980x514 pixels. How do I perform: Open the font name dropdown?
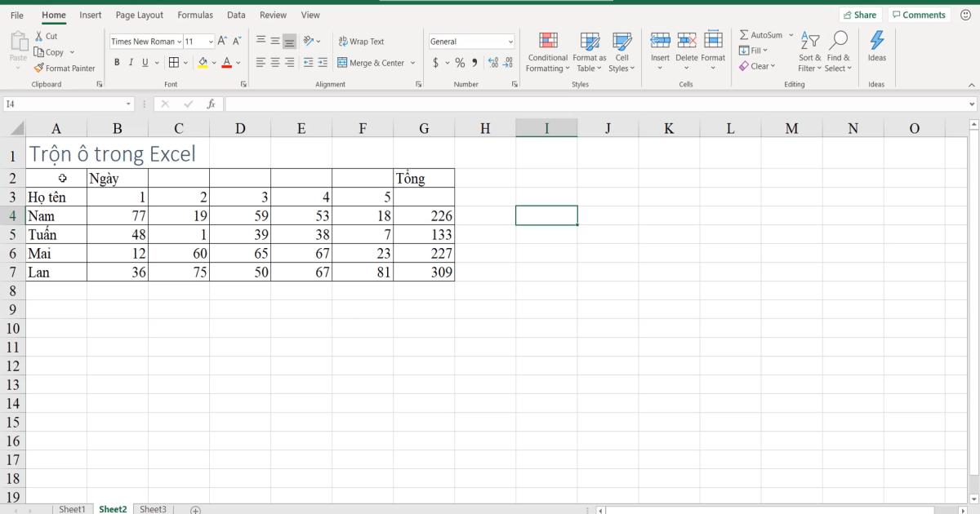coord(180,41)
